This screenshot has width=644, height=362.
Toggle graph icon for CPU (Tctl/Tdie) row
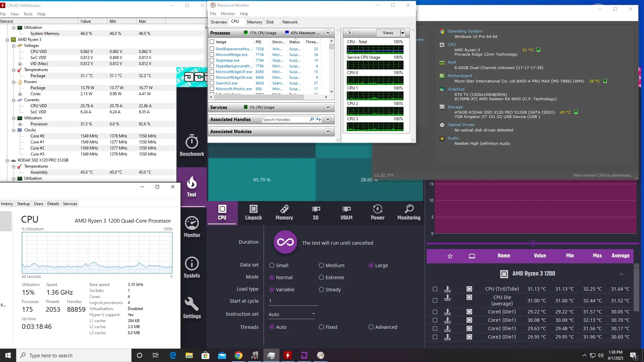click(447, 289)
